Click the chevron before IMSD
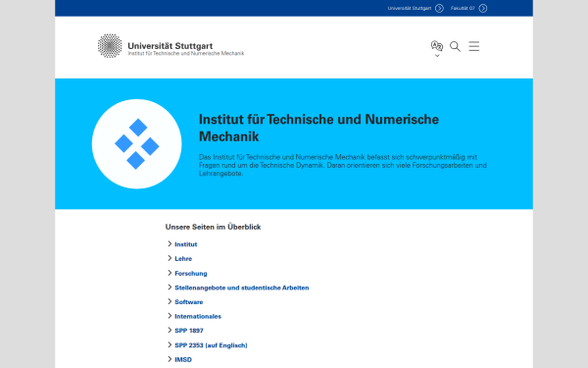588x368 pixels. click(x=170, y=358)
